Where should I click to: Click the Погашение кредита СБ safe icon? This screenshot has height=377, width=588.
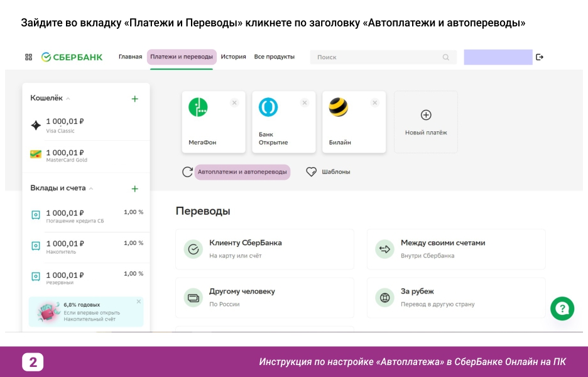coord(36,216)
